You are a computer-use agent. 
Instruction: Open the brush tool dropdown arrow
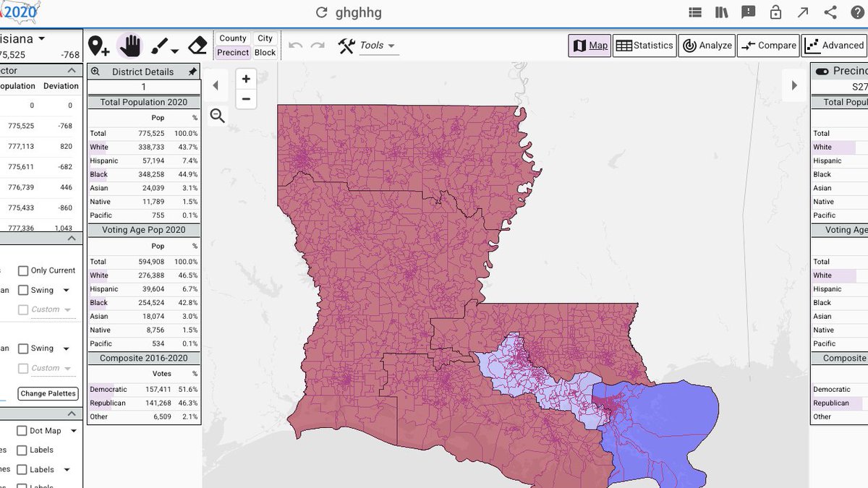[175, 51]
